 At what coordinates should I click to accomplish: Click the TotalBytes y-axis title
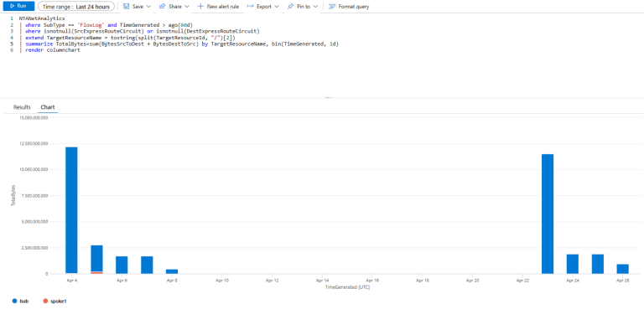coord(13,195)
